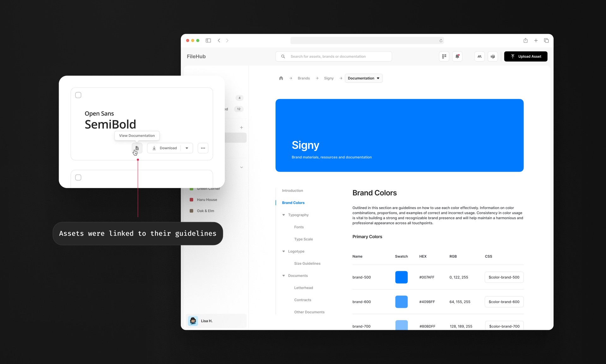Click the back navigation arrow in browser
Image resolution: width=606 pixels, height=364 pixels.
click(x=219, y=40)
